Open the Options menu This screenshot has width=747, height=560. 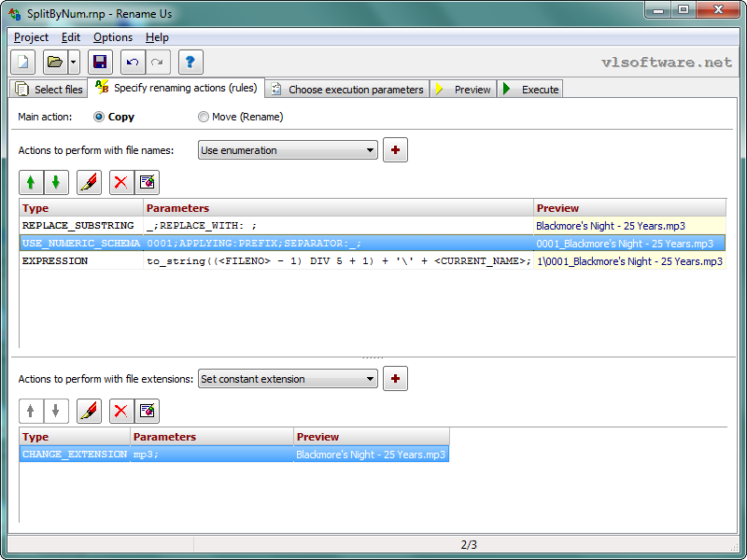pyautogui.click(x=112, y=37)
